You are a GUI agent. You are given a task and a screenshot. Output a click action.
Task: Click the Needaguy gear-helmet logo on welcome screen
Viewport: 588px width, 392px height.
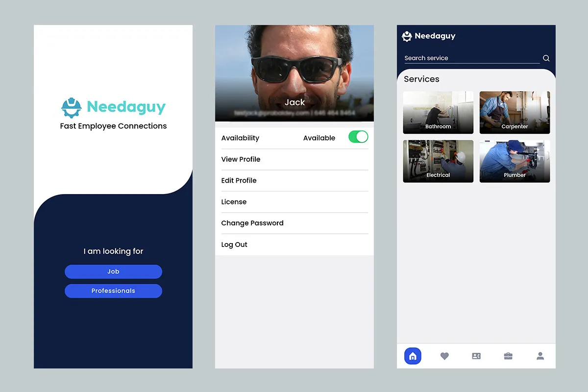point(71,108)
